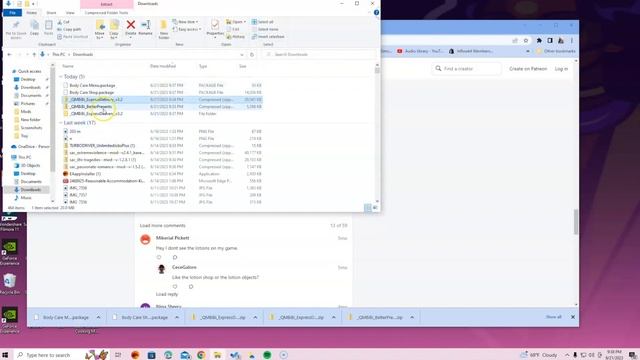Screen dimensions: 640x360
Task: Click the browser bookmark star icon
Action: (526, 40)
